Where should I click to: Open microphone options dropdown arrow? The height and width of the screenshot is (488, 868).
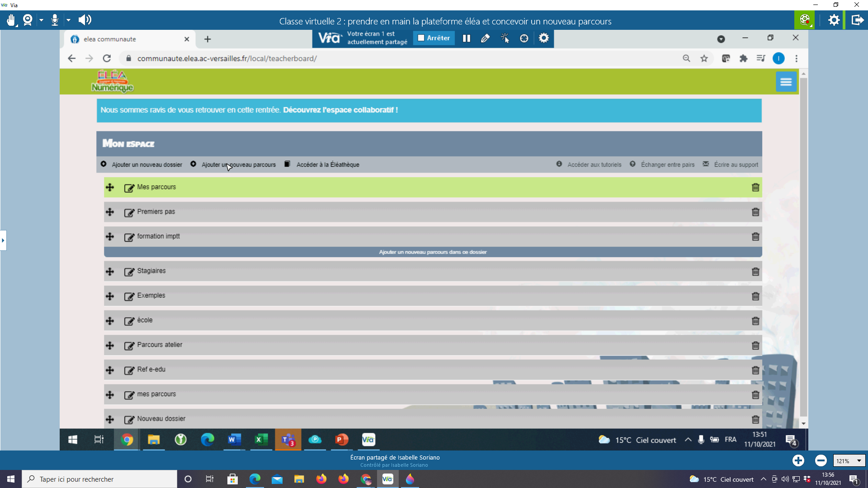[68, 20]
